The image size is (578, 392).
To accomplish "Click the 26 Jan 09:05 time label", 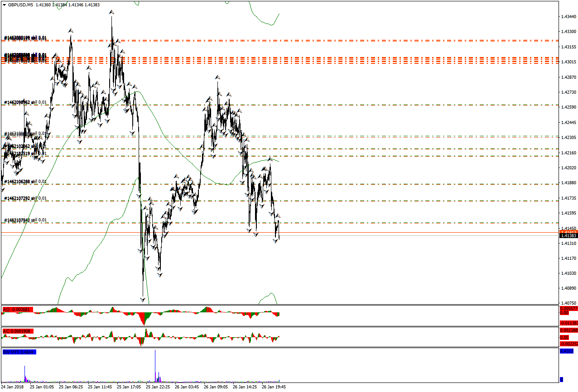I will [216, 387].
